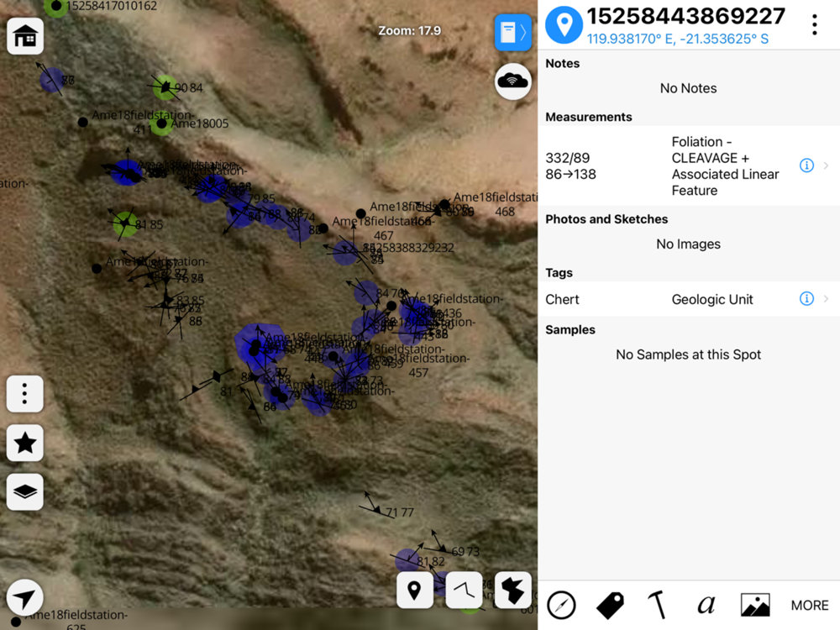Tap coordinates 119.938170° E, -21.353625° S
Image resolution: width=840 pixels, height=630 pixels.
tap(678, 39)
